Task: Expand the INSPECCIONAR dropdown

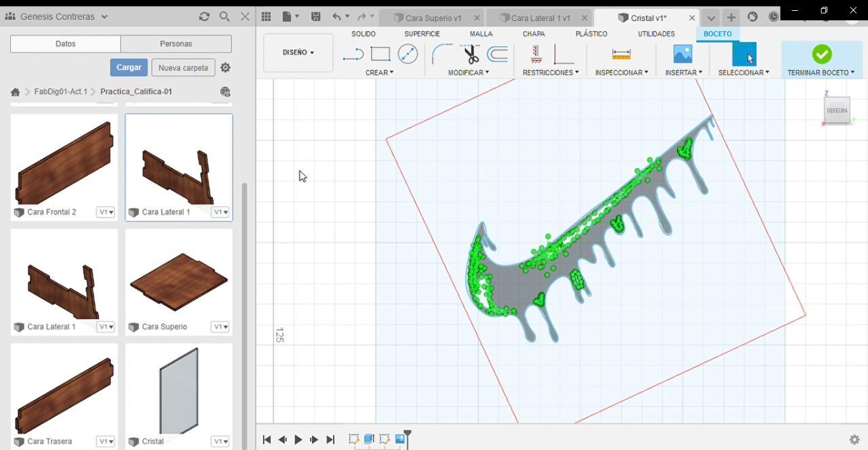Action: tap(621, 73)
